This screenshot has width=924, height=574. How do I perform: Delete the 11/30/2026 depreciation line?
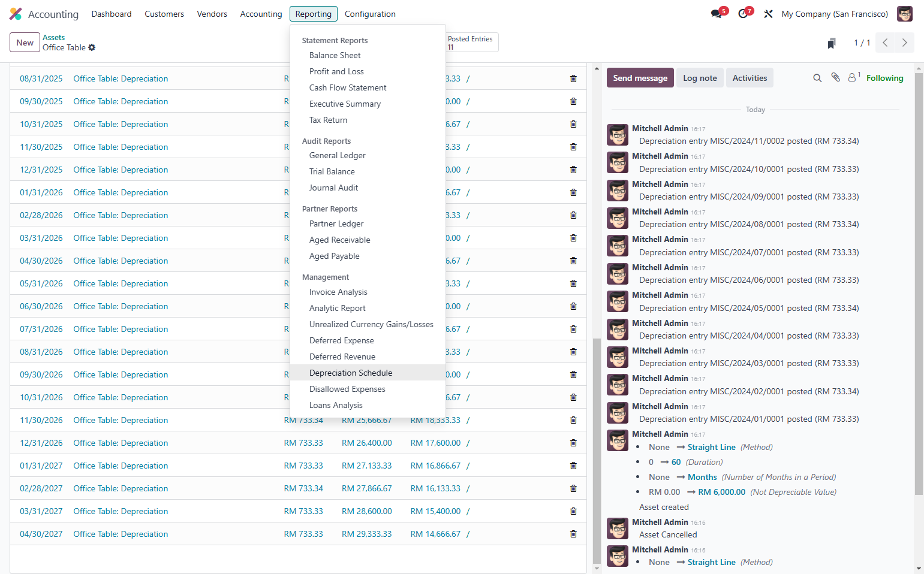coord(573,420)
